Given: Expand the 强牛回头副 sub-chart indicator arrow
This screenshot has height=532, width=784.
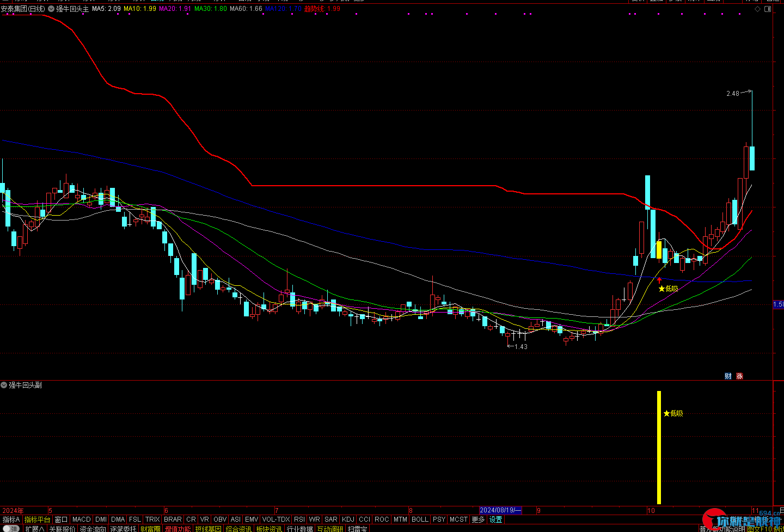Looking at the screenshot, I should pos(4,385).
